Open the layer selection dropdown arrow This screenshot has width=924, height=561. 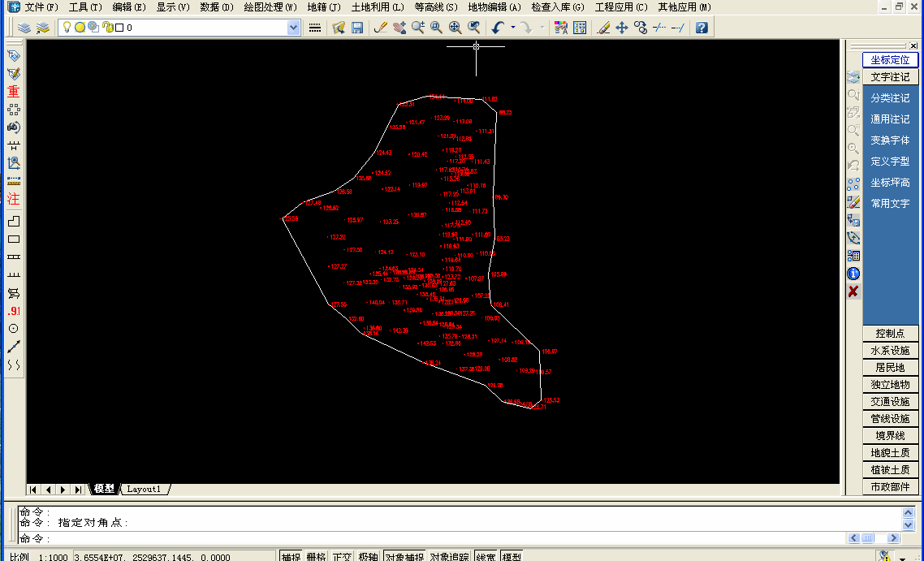click(293, 28)
